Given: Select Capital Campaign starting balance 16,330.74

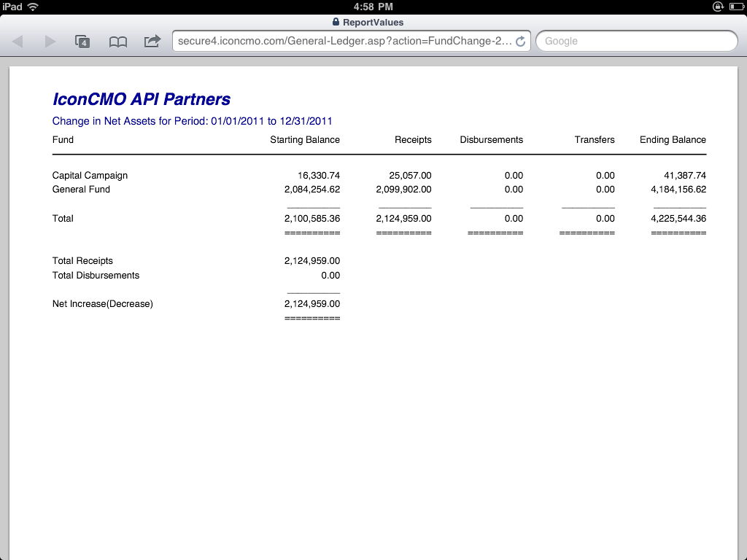Looking at the screenshot, I should [319, 176].
